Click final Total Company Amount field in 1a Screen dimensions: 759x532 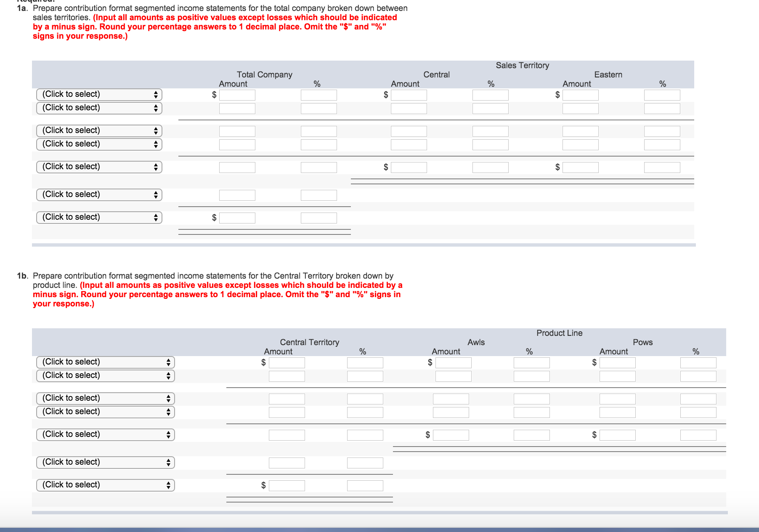[x=237, y=218]
